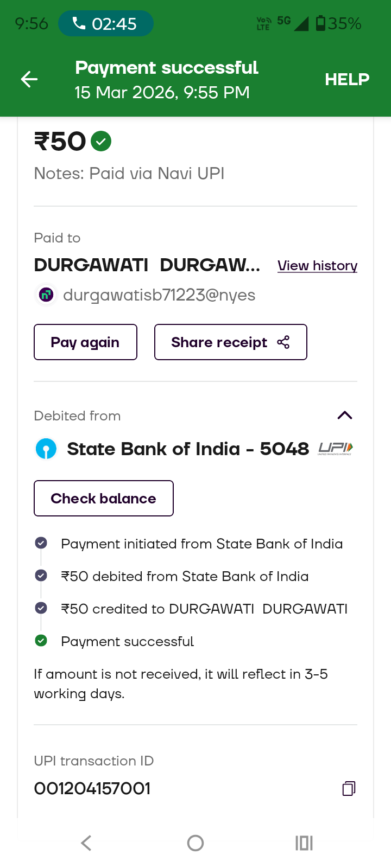391x868 pixels.
Task: Tap the back arrow in header
Action: (29, 80)
